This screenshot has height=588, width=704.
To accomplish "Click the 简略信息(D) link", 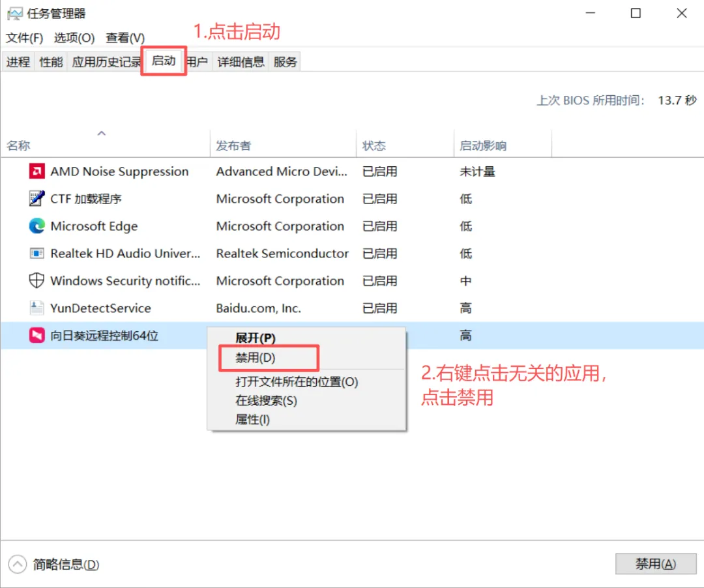I will pos(66,565).
